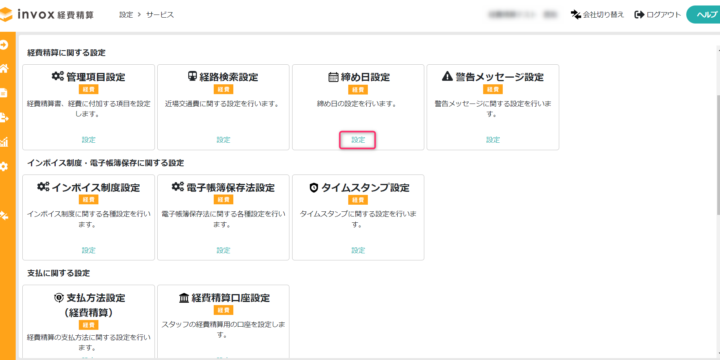The height and width of the screenshot is (360, 720).
Task: Click サービス in the breadcrumb
Action: (x=160, y=15)
